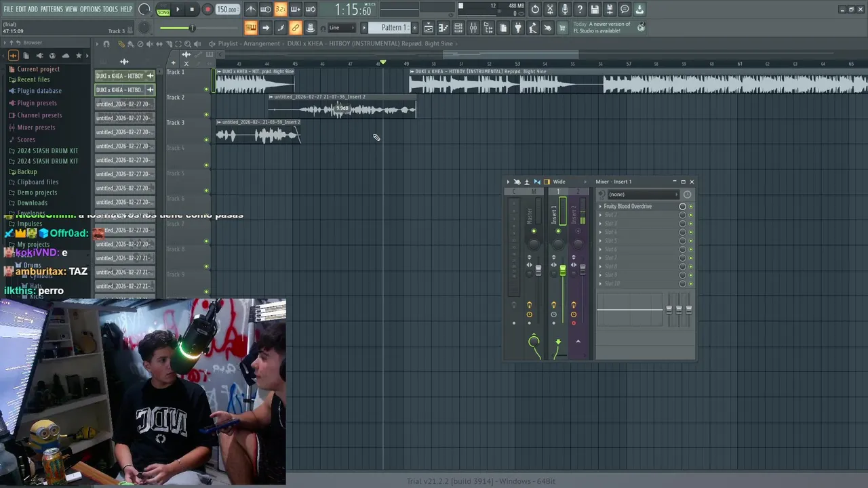Viewport: 868px width, 488px height.
Task: Click the tempo field showing 150.000
Action: click(227, 9)
